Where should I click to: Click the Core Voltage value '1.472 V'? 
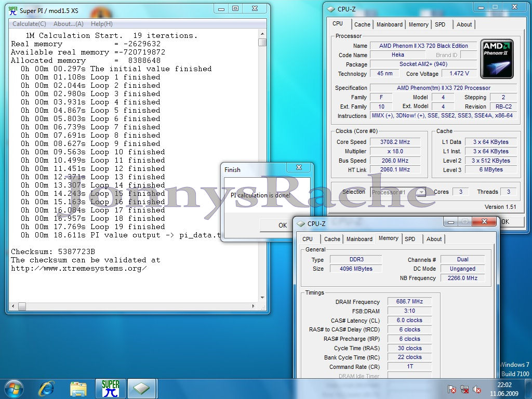tap(459, 74)
